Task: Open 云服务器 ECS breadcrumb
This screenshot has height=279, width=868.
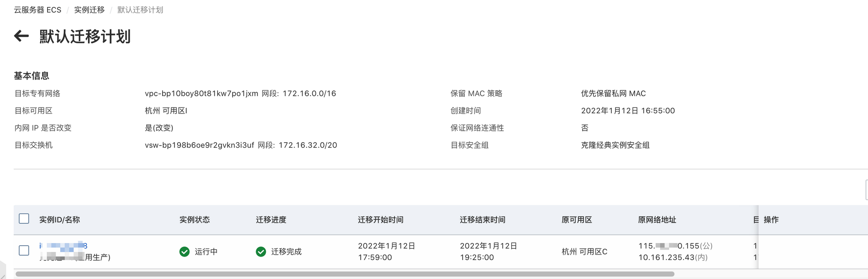Action: (x=37, y=10)
